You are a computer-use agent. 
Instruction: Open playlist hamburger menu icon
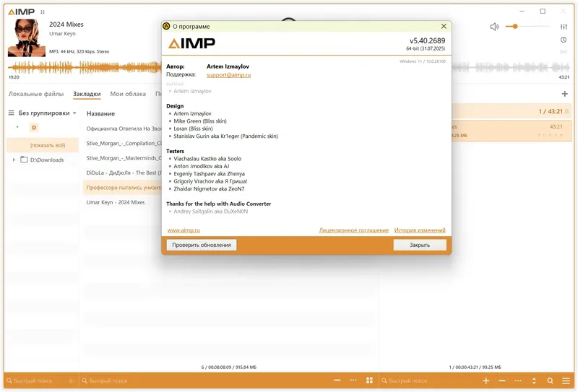click(566, 380)
